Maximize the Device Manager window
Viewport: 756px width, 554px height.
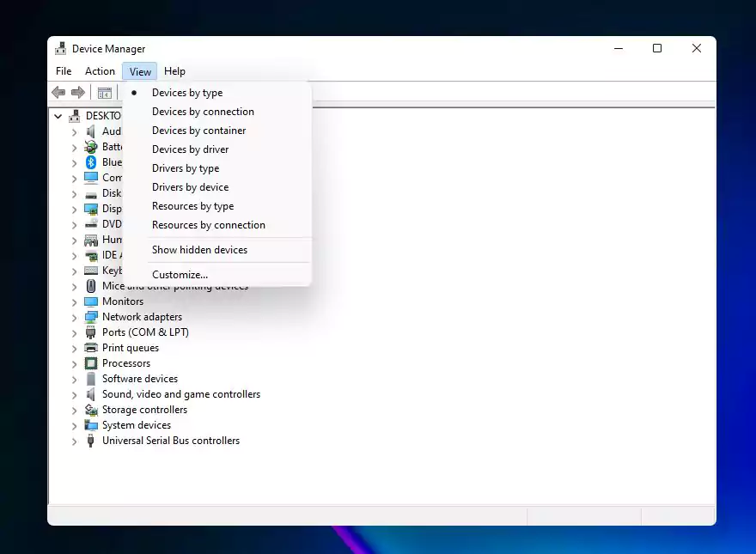pos(656,48)
